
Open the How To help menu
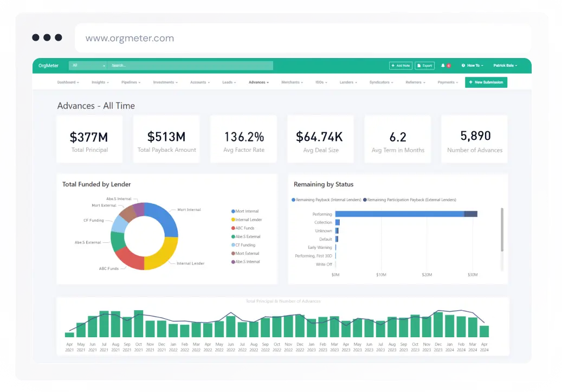tap(473, 66)
